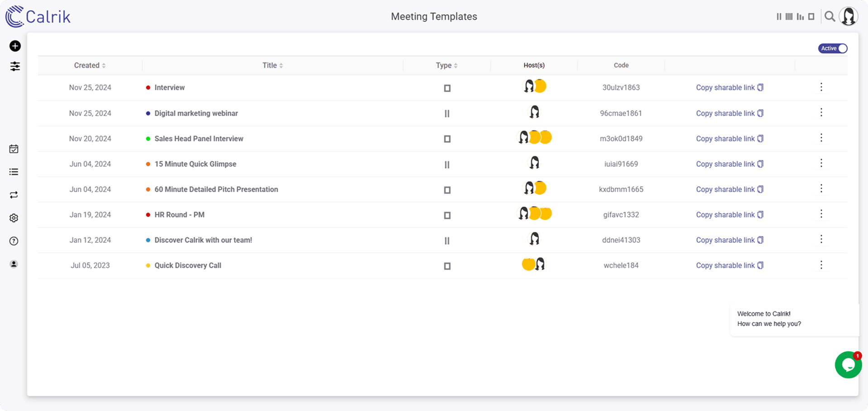Open the green chat widget bubble
Viewport: 868px width, 411px height.
pos(848,365)
